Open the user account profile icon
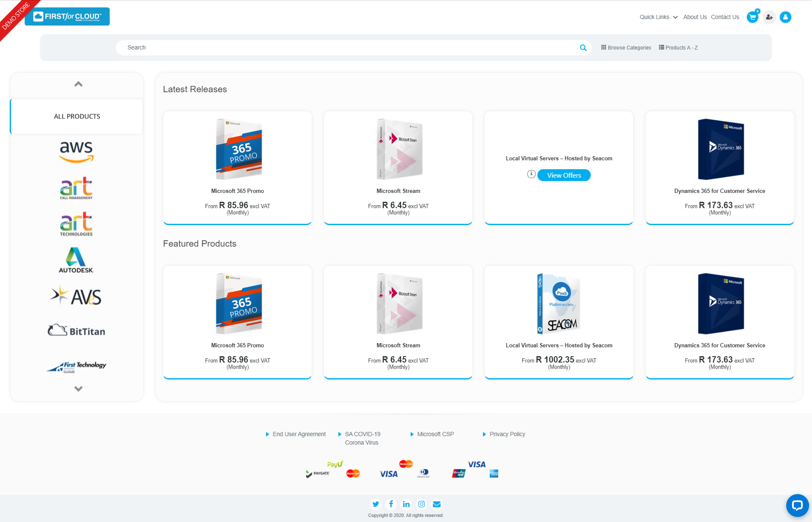Image resolution: width=812 pixels, height=522 pixels. coord(785,17)
